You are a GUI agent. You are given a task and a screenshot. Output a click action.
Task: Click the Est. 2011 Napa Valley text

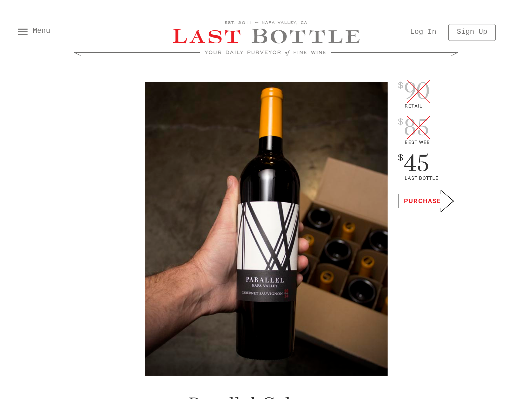tap(266, 23)
